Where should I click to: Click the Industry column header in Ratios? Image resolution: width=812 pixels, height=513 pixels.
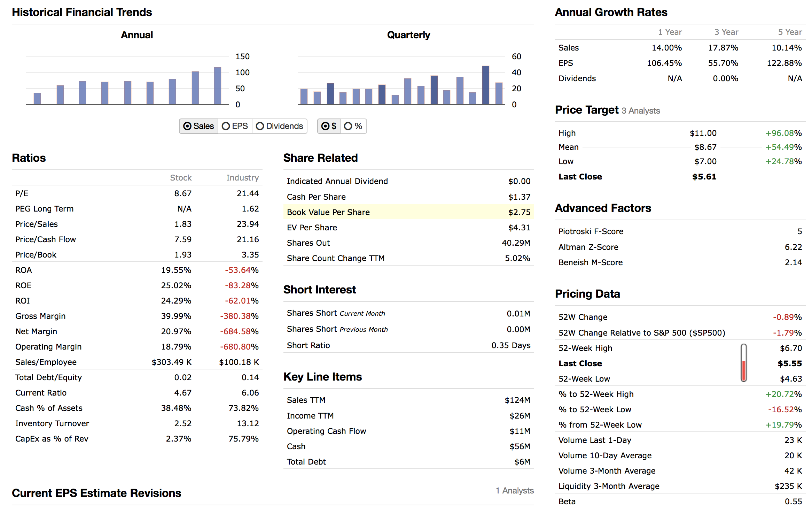[242, 178]
